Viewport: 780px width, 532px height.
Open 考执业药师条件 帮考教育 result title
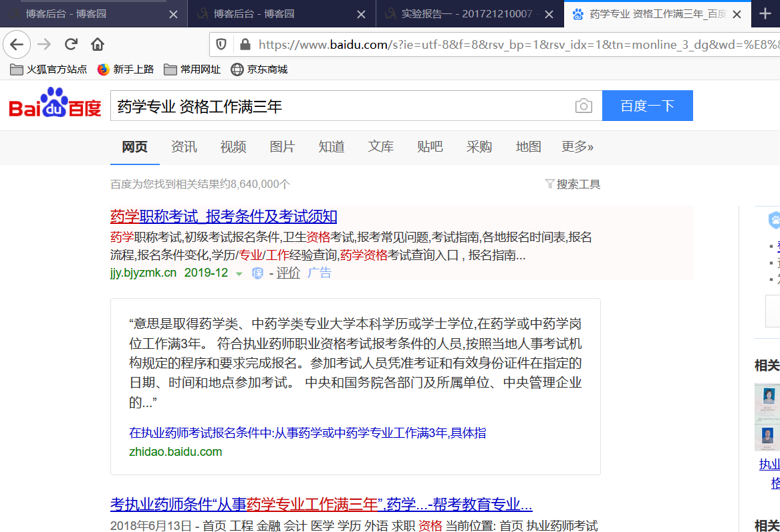pos(321,505)
